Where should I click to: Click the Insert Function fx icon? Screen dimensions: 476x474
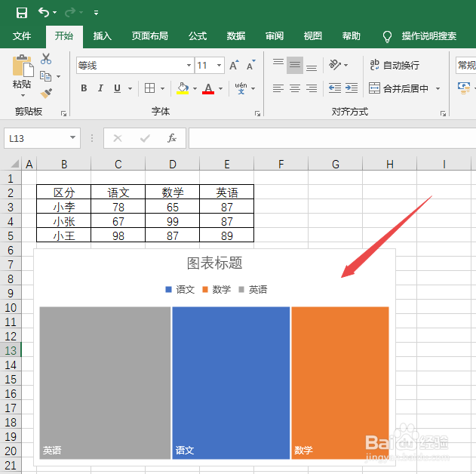click(x=172, y=138)
